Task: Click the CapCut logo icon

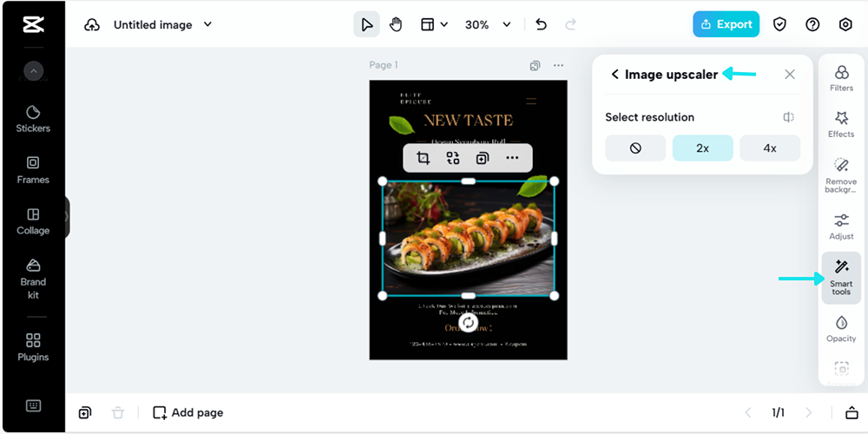Action: pyautogui.click(x=33, y=24)
